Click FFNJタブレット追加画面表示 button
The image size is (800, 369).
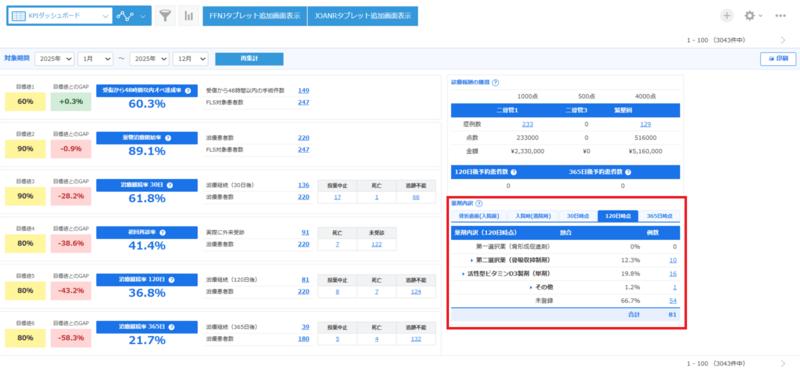(x=255, y=16)
